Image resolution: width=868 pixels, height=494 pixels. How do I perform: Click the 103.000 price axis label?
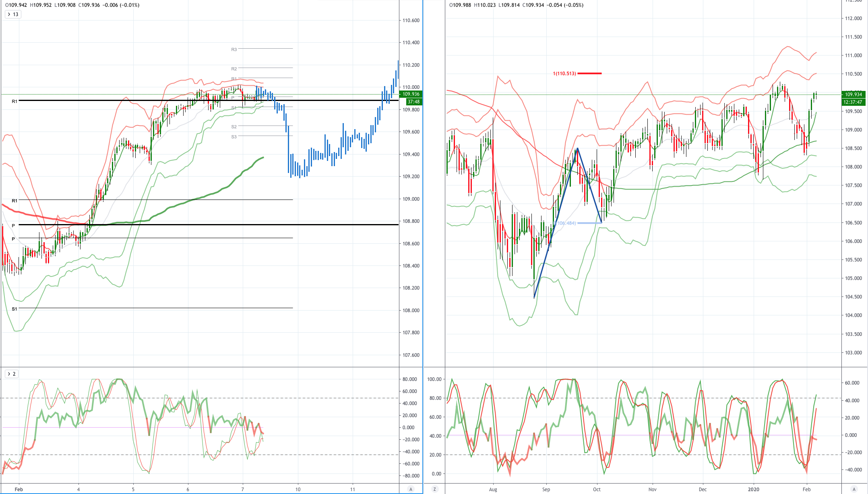[x=854, y=353]
